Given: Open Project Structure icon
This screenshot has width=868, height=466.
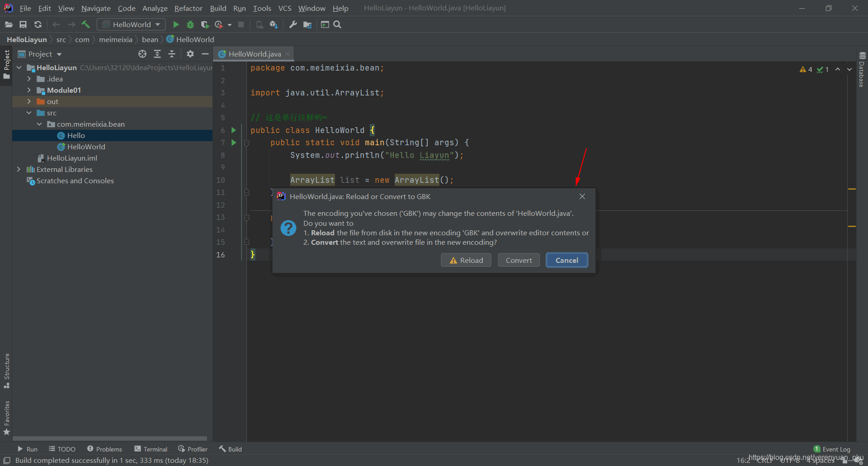Looking at the screenshot, I should pyautogui.click(x=307, y=24).
